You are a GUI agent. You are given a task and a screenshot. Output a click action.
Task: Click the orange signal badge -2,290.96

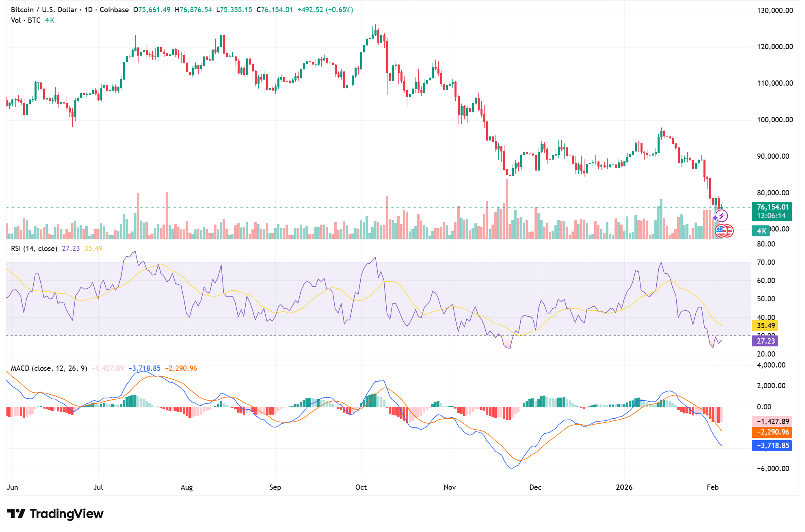(773, 432)
